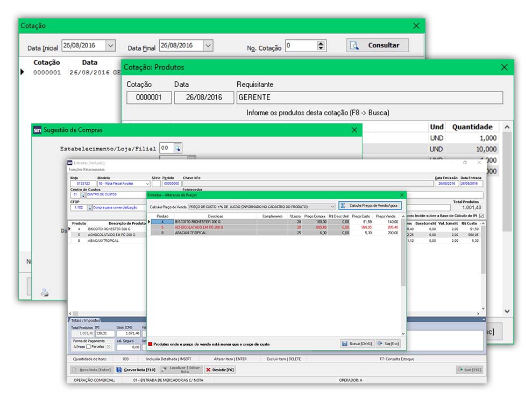
Task: Click the Quantidade column header in Cotação: Produtos
Action: pyautogui.click(x=472, y=127)
